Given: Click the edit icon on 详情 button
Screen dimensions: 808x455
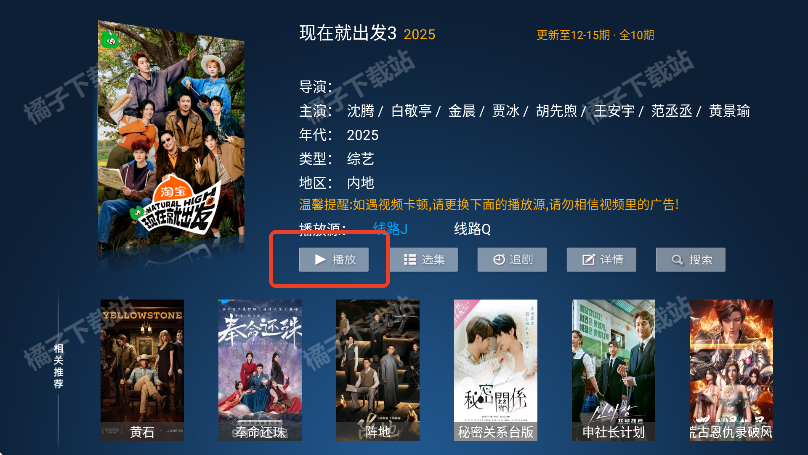Looking at the screenshot, I should pos(588,260).
